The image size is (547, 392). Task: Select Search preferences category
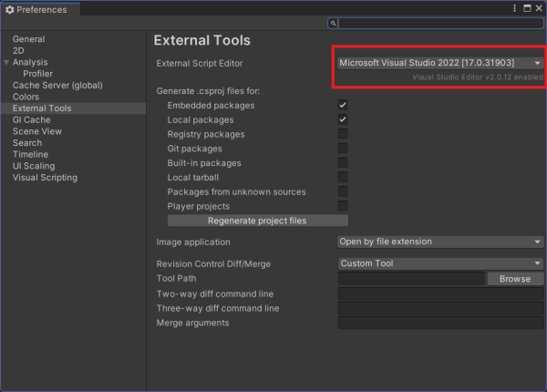(27, 142)
